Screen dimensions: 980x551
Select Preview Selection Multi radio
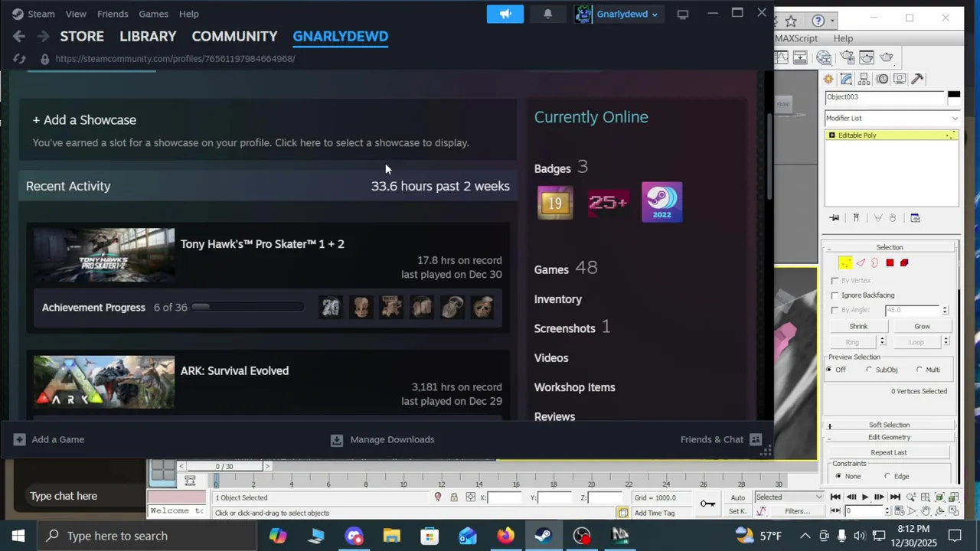point(920,370)
